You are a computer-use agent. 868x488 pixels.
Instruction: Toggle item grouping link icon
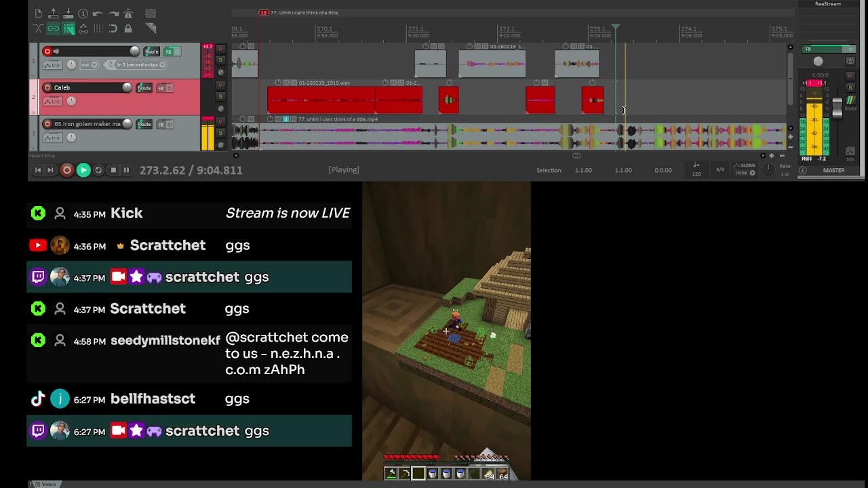53,28
